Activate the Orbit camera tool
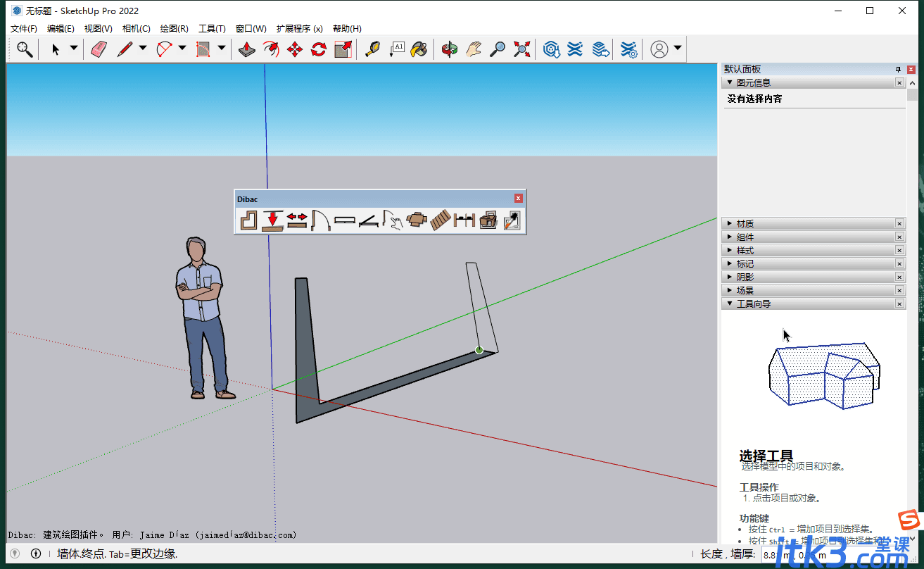The height and width of the screenshot is (569, 924). click(450, 49)
